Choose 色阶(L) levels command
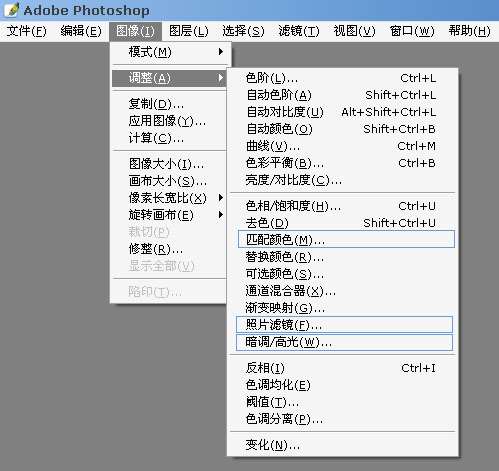 point(343,78)
